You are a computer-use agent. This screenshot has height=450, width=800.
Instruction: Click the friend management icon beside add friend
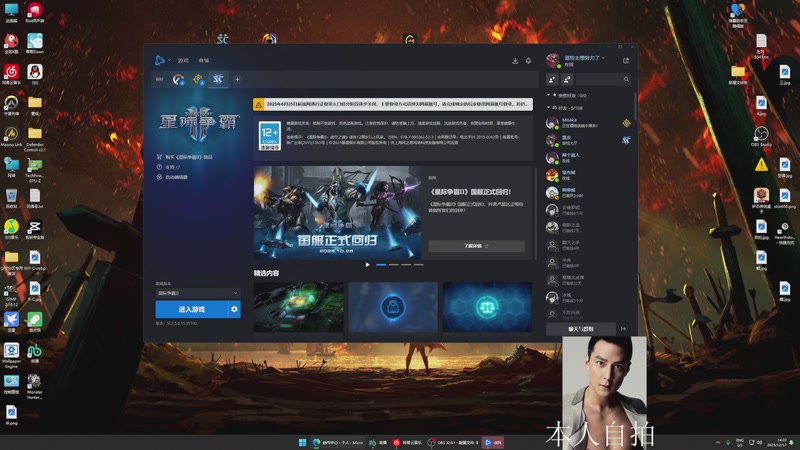pyautogui.click(x=567, y=79)
